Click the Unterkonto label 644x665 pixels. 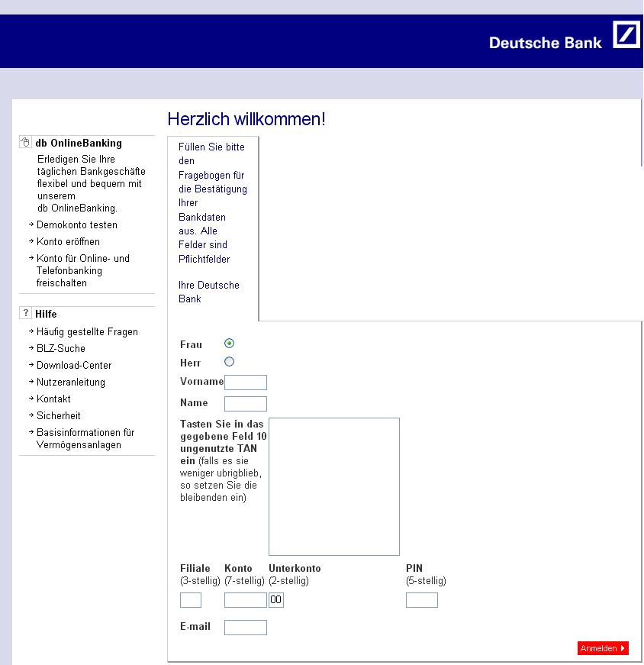(295, 568)
